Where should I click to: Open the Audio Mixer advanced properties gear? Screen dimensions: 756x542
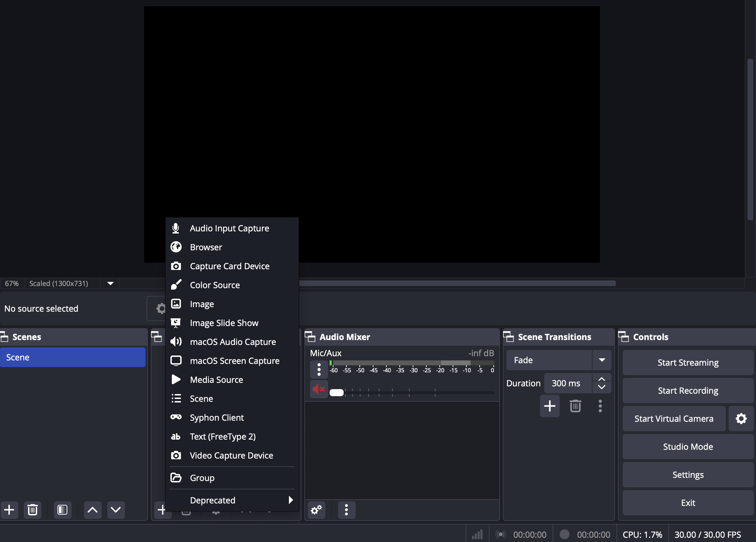pos(316,510)
